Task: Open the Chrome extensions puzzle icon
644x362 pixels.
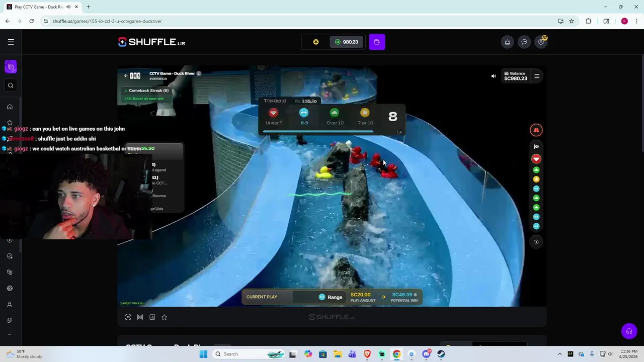Action: point(589,21)
